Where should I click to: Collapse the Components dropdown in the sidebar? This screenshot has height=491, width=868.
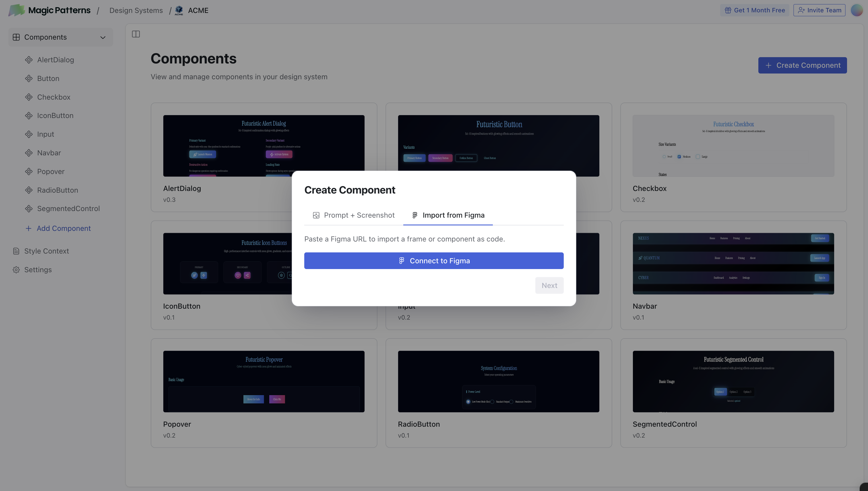pos(103,37)
